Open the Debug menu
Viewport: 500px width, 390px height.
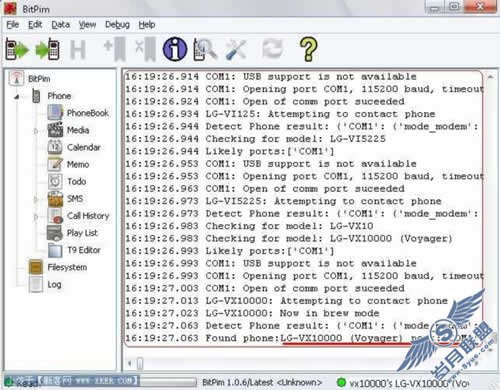click(x=117, y=25)
